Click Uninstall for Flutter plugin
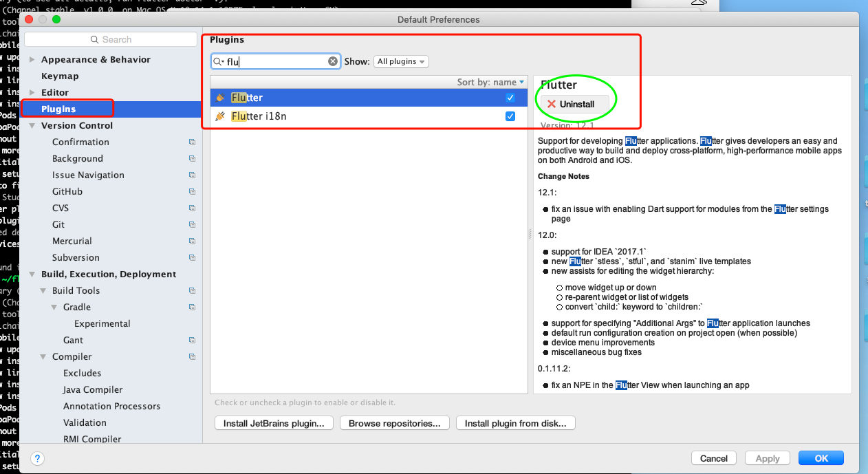This screenshot has height=474, width=868. (x=575, y=104)
